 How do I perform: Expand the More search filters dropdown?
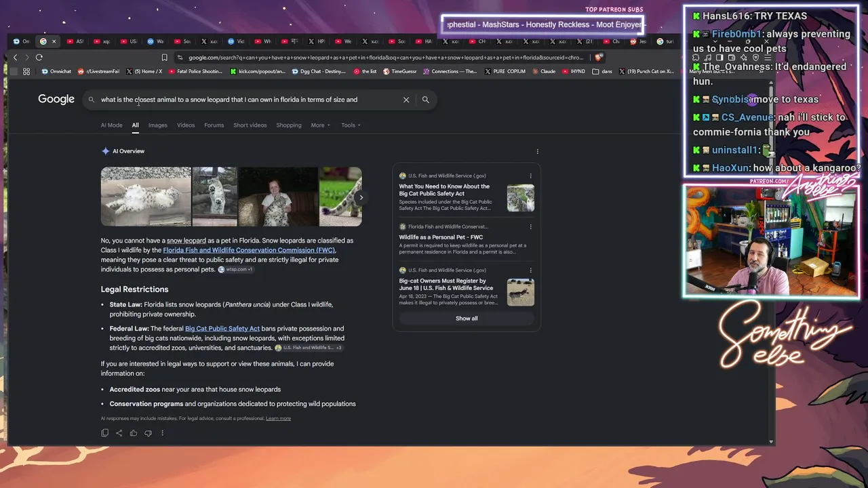click(x=321, y=125)
